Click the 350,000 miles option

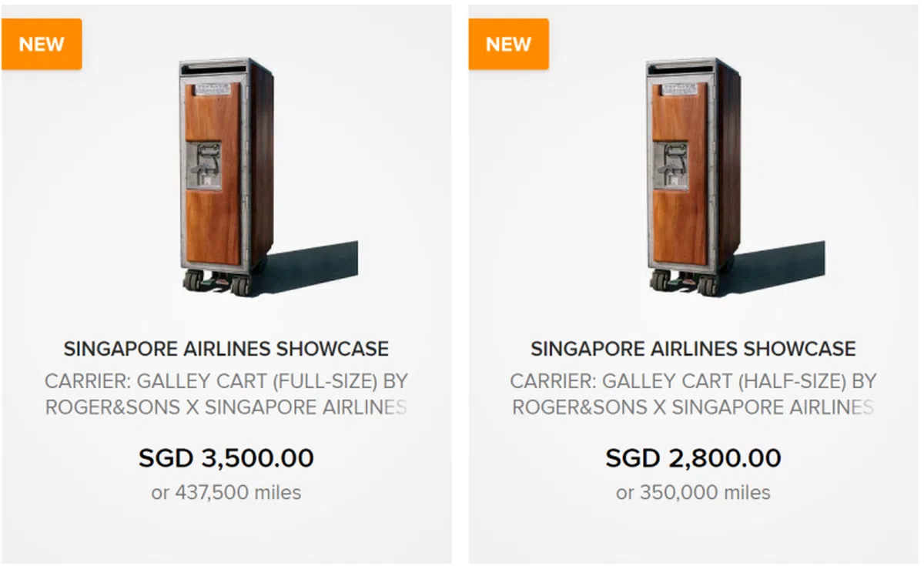[693, 493]
